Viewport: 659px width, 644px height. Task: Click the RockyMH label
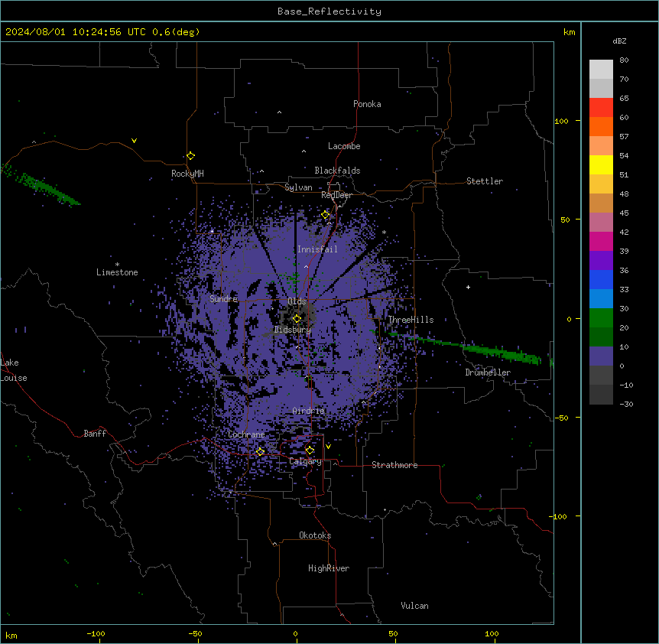click(x=187, y=174)
